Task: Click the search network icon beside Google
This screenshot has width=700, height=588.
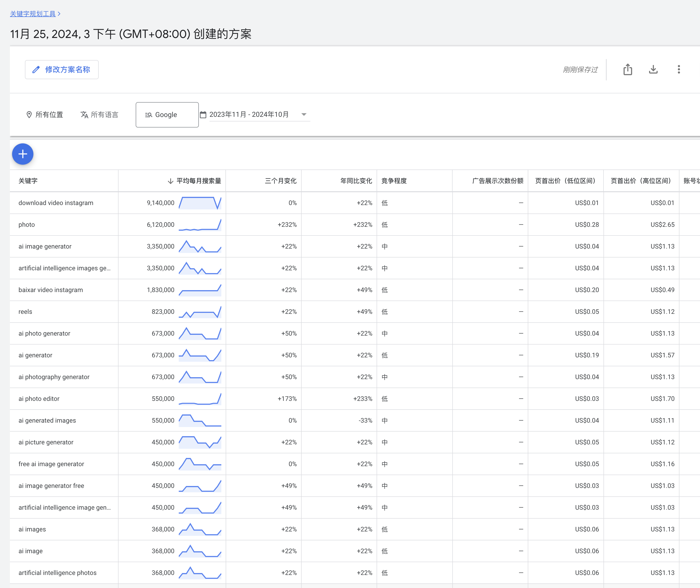Action: [149, 115]
